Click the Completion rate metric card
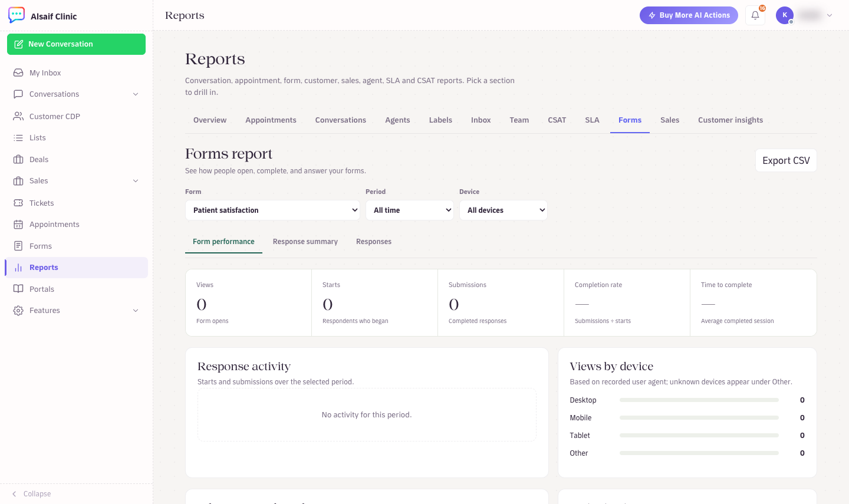849x504 pixels. click(627, 303)
